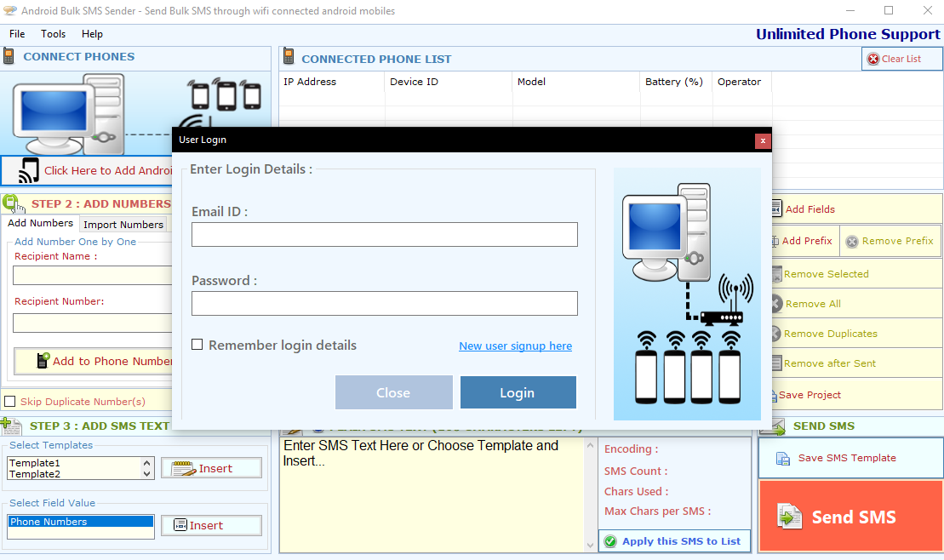Open the File menu

pyautogui.click(x=17, y=34)
